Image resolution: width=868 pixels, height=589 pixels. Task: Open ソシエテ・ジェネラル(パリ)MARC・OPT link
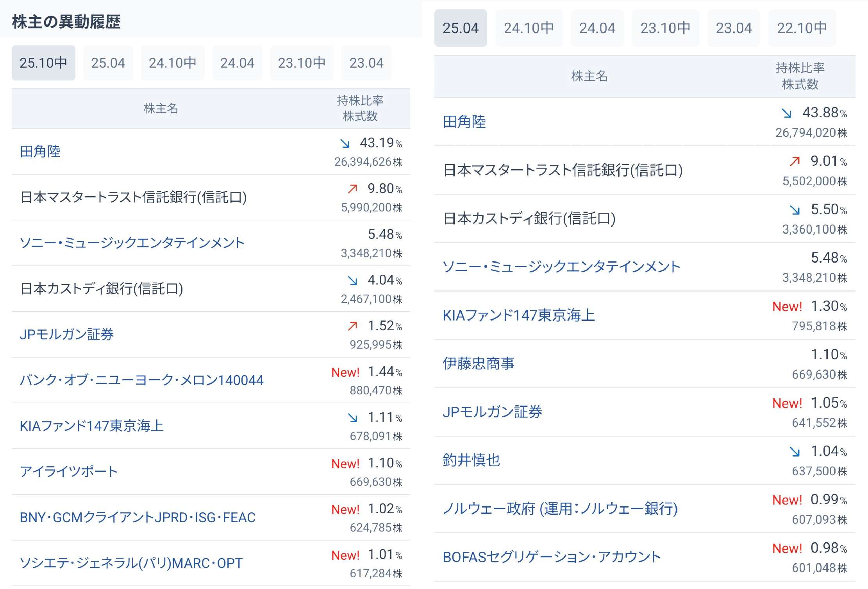coord(131,563)
